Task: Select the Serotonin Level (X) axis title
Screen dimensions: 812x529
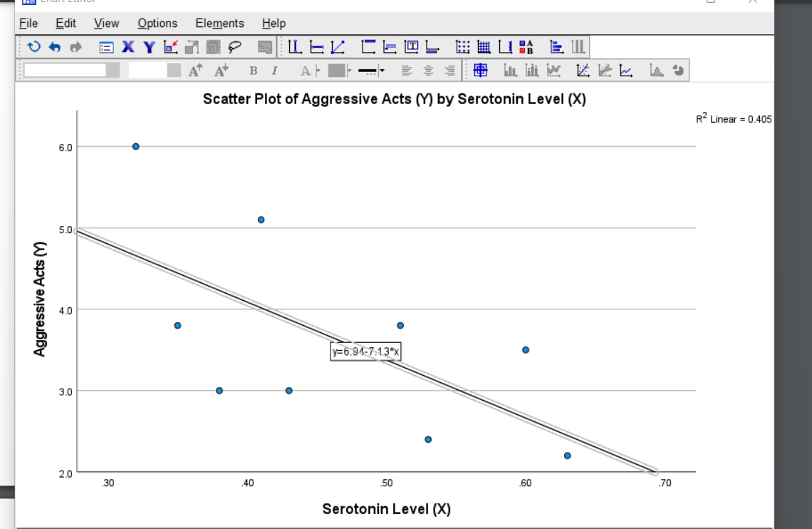Action: coord(386,509)
